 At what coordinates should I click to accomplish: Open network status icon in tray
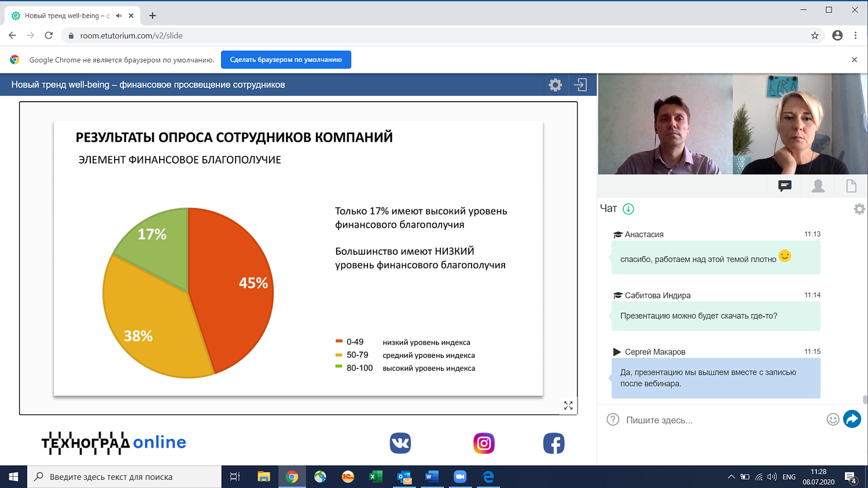(759, 477)
